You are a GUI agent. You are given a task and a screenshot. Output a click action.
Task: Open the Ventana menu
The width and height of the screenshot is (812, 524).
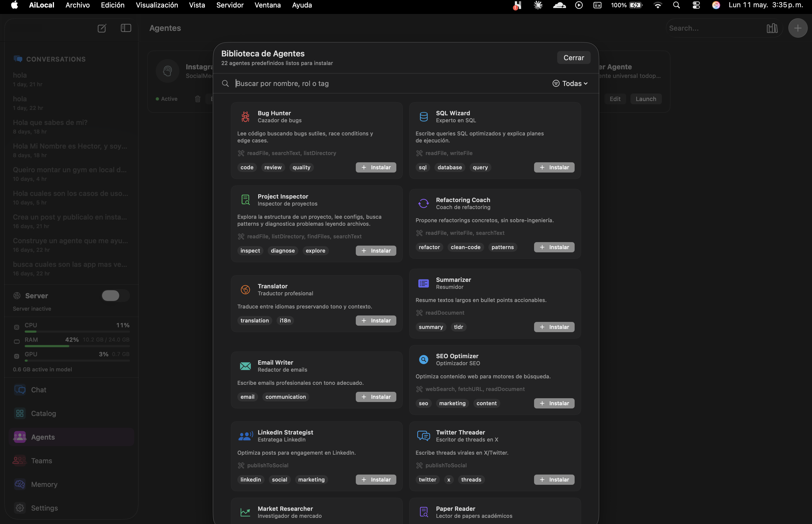click(268, 5)
